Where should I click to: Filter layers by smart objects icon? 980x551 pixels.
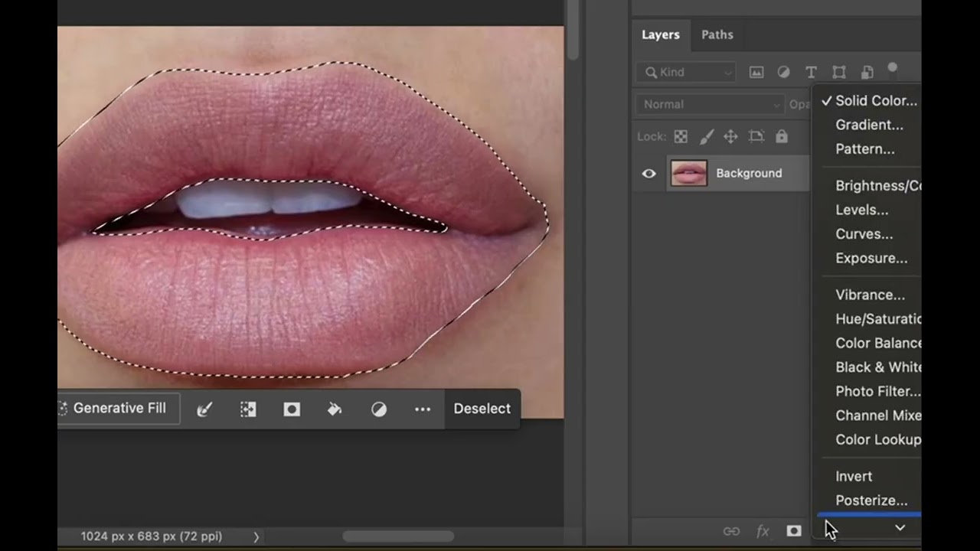[x=867, y=72]
